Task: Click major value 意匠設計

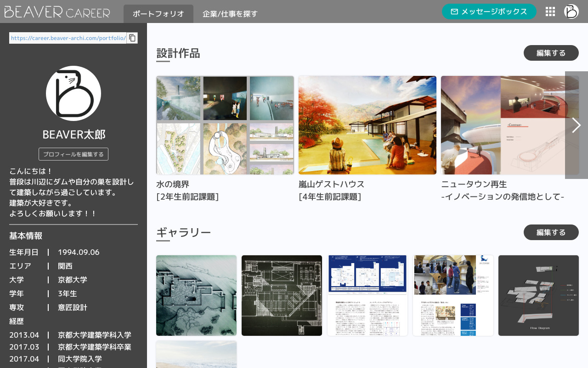Action: 73,307
